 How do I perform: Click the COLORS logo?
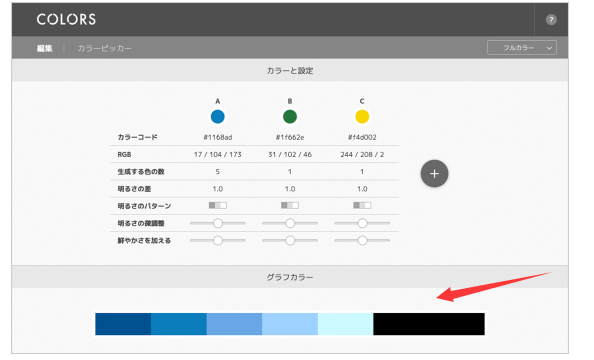[66, 19]
